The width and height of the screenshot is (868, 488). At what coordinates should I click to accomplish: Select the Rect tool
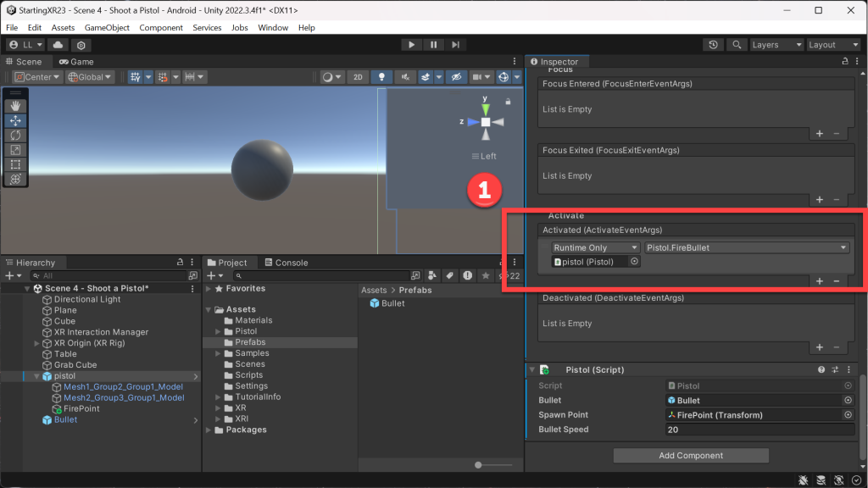click(x=15, y=164)
